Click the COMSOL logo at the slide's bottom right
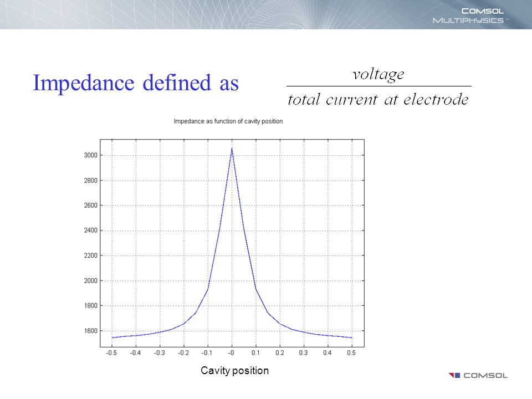This screenshot has width=532, height=399. (478, 375)
